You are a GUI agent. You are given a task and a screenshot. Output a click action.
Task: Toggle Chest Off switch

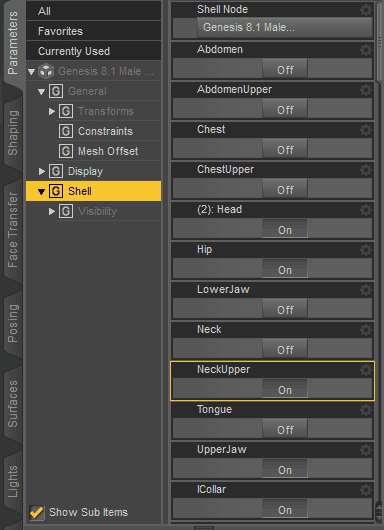(285, 149)
